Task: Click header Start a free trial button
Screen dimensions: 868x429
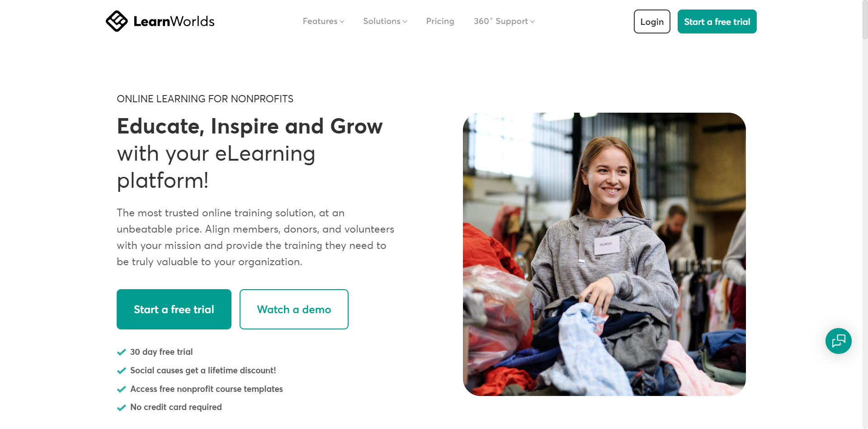Action: pyautogui.click(x=717, y=22)
